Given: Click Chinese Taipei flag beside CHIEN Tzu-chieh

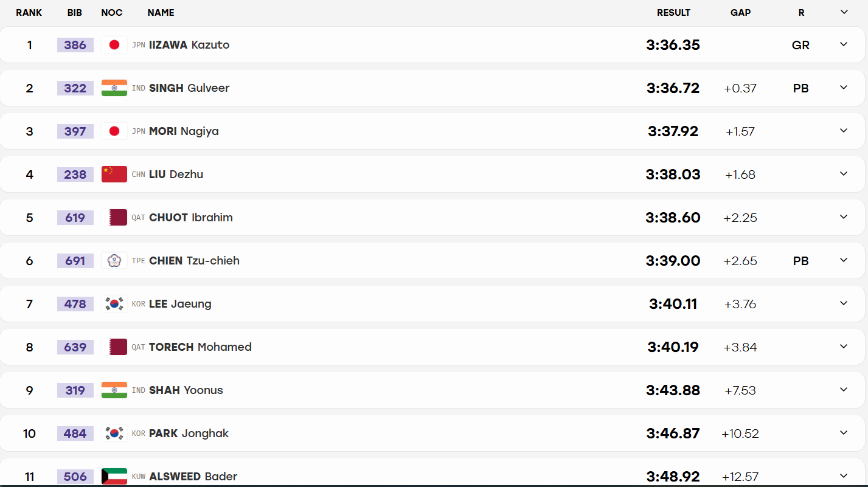Looking at the screenshot, I should [114, 261].
